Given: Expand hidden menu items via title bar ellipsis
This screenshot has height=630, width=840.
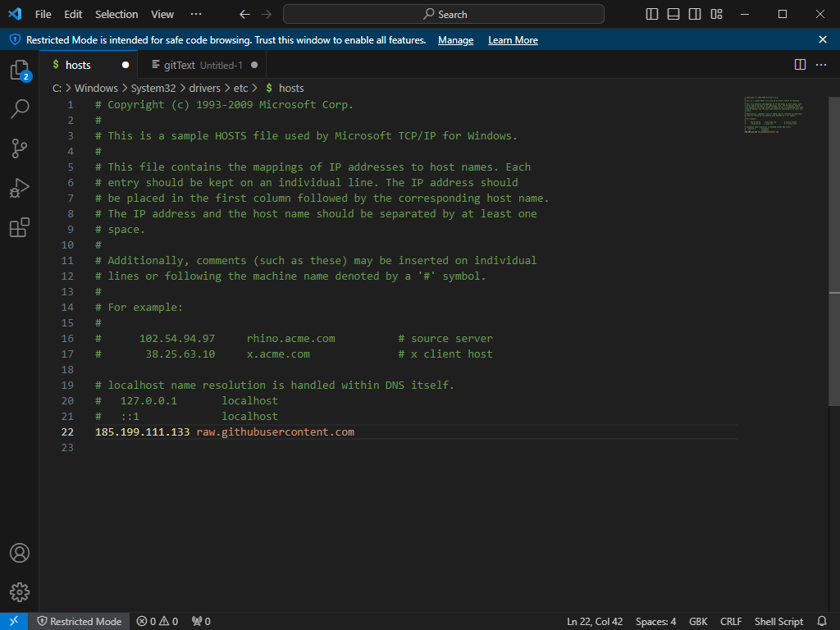Looking at the screenshot, I should (196, 14).
